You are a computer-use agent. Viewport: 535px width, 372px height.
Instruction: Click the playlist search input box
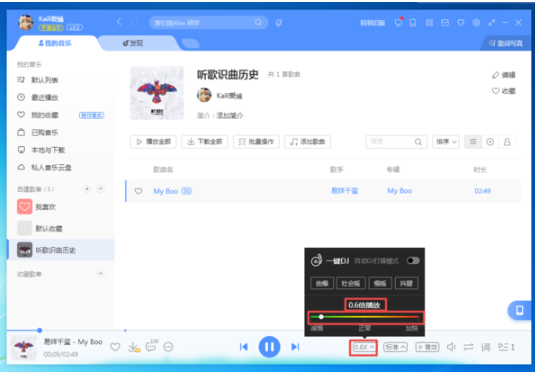pos(396,142)
